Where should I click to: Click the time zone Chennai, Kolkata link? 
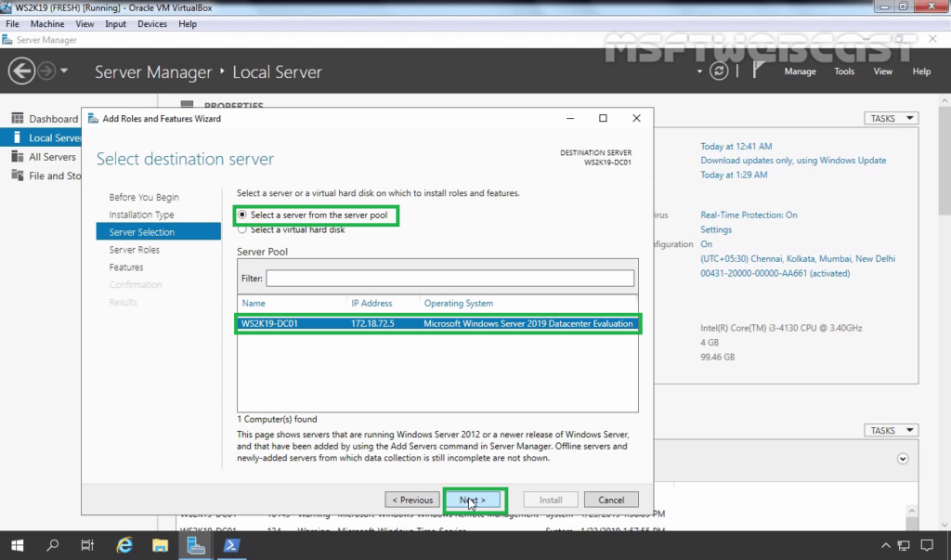(x=798, y=258)
